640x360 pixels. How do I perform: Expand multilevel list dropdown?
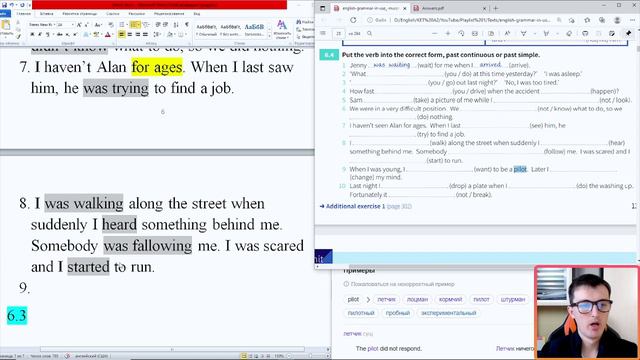149,25
